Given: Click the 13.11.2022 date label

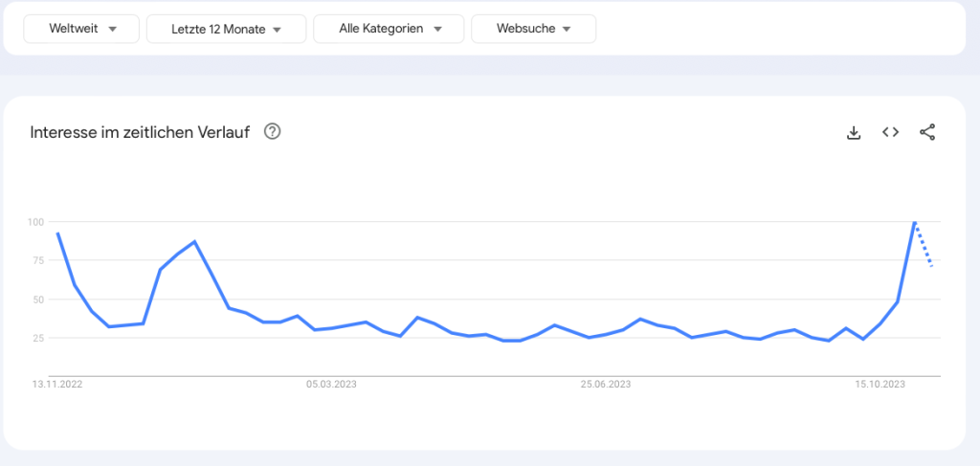Looking at the screenshot, I should pos(56,385).
